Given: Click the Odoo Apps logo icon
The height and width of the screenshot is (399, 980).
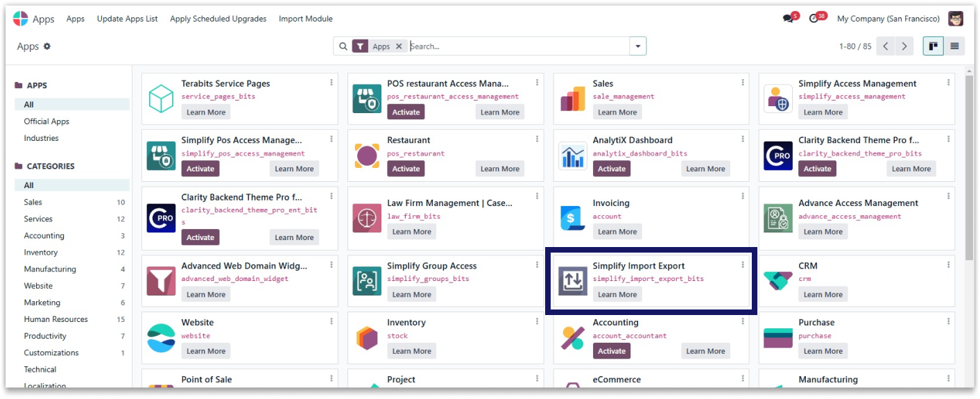Looking at the screenshot, I should (x=21, y=19).
